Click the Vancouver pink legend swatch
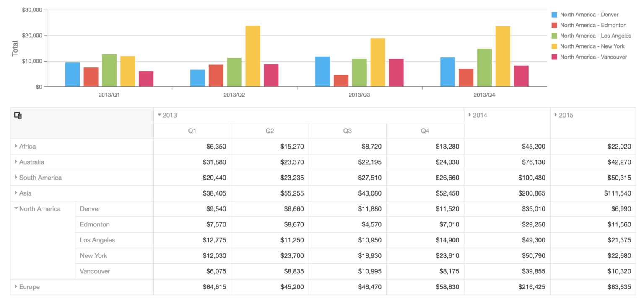 pos(555,57)
